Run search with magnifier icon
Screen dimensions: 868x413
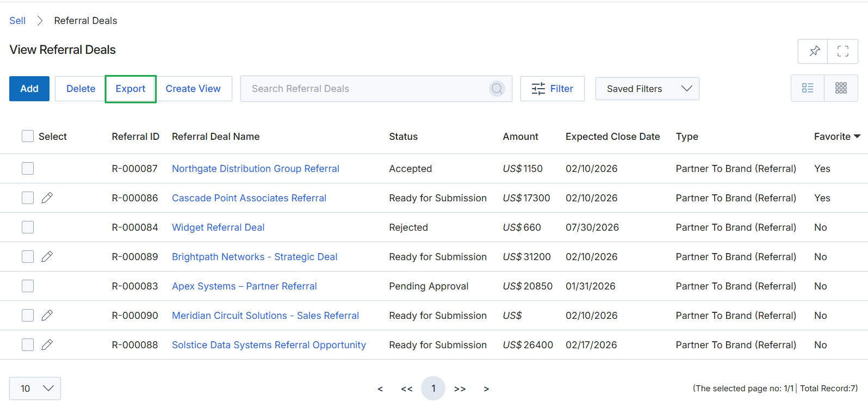point(497,89)
